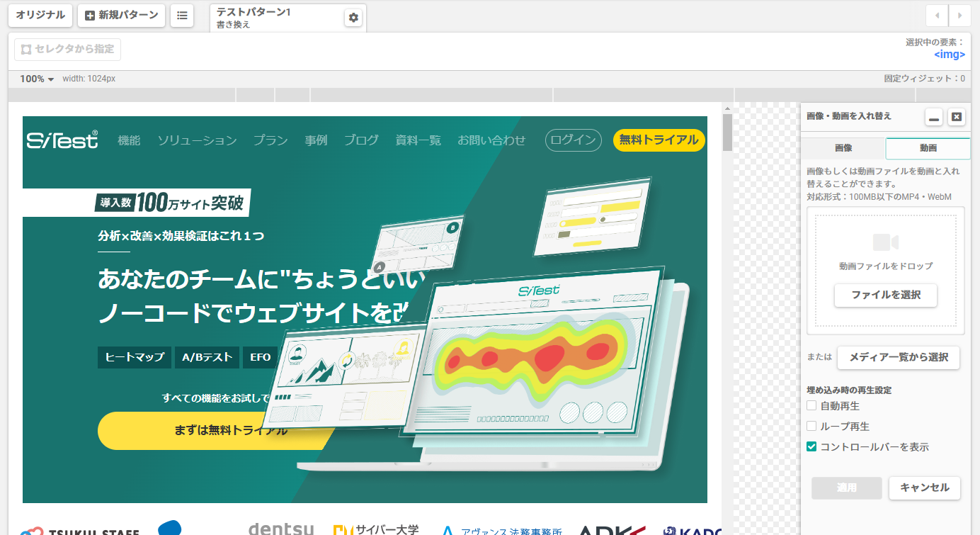Click ファイルを選択 button

point(886,295)
